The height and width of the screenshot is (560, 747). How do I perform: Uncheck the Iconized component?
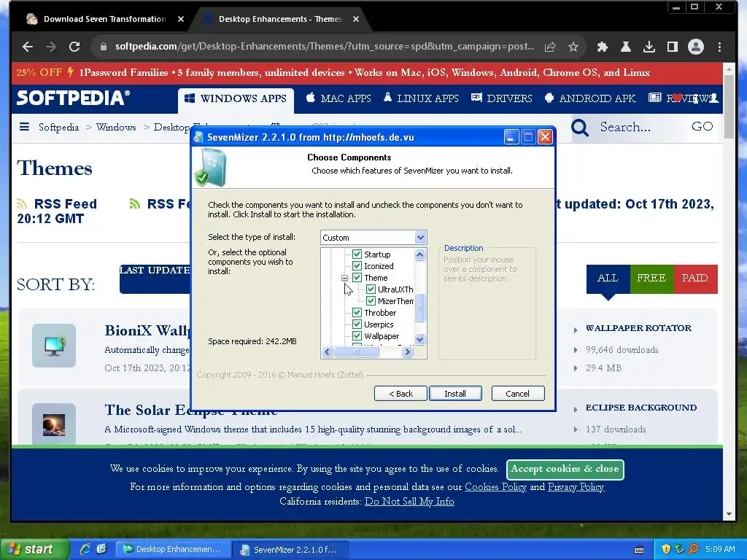coord(357,265)
